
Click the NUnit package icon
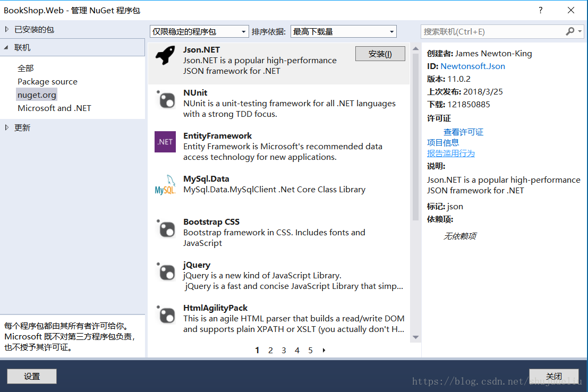(x=165, y=99)
